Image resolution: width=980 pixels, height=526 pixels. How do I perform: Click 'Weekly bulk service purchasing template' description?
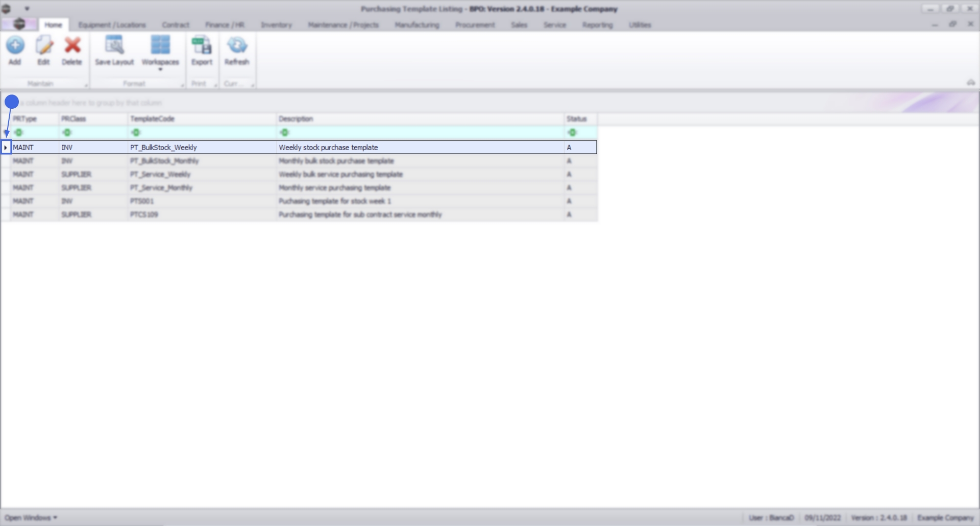(x=340, y=174)
